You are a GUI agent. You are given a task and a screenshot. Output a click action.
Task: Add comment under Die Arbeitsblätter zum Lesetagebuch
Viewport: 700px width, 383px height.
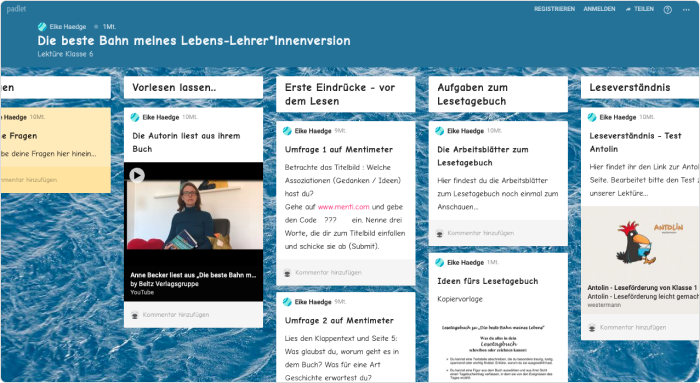[x=481, y=233]
